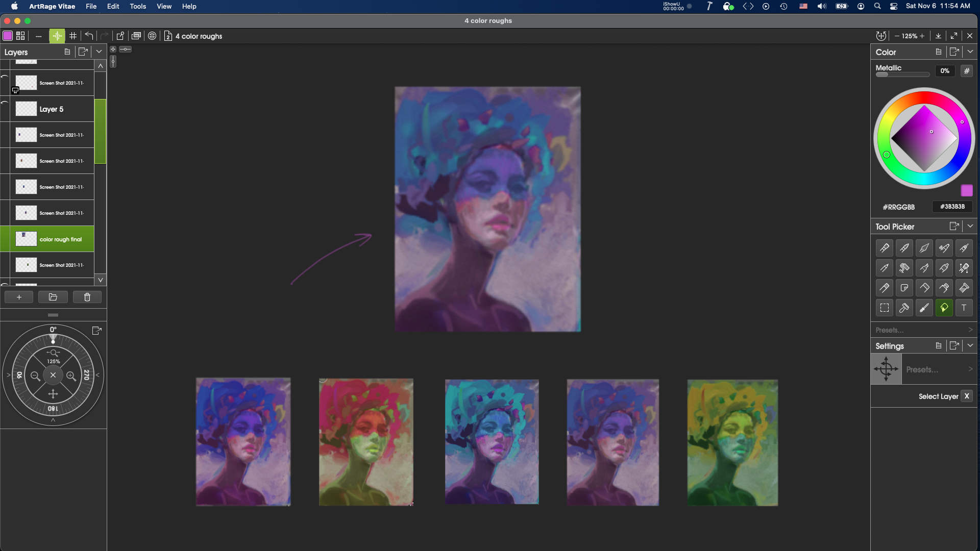The width and height of the screenshot is (980, 551).
Task: Adjust the Metallic slider
Action: (902, 74)
